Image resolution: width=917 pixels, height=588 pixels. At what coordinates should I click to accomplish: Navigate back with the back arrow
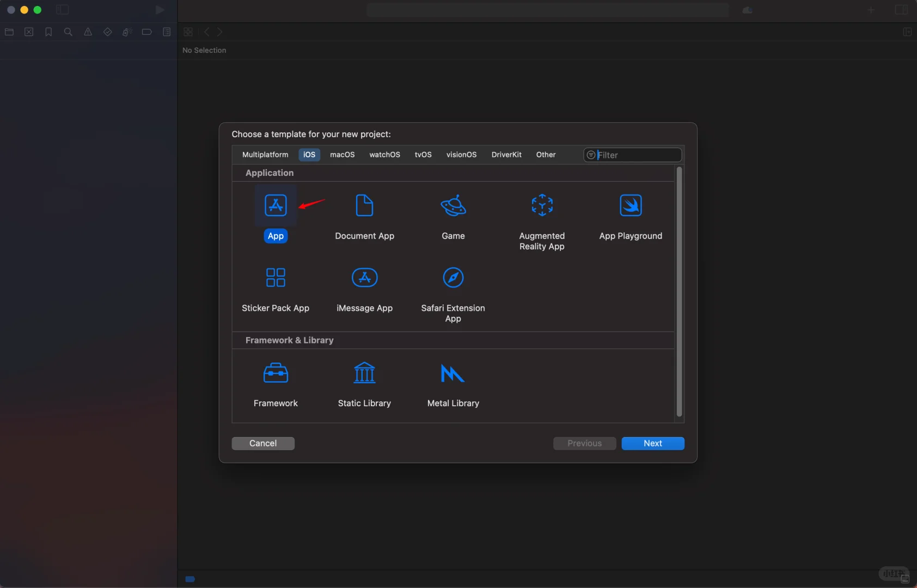[x=206, y=32]
